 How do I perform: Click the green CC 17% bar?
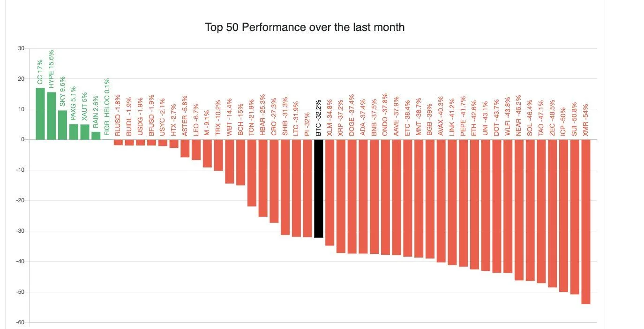coord(40,114)
